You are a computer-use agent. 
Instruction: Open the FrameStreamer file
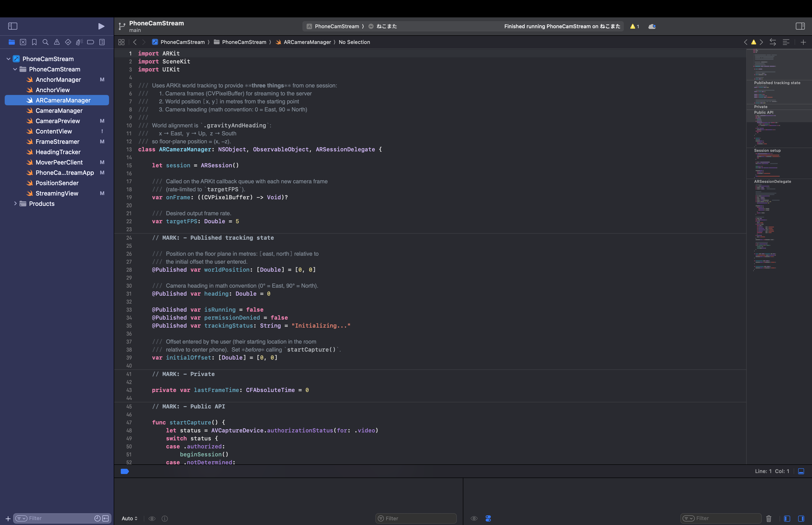(x=58, y=141)
